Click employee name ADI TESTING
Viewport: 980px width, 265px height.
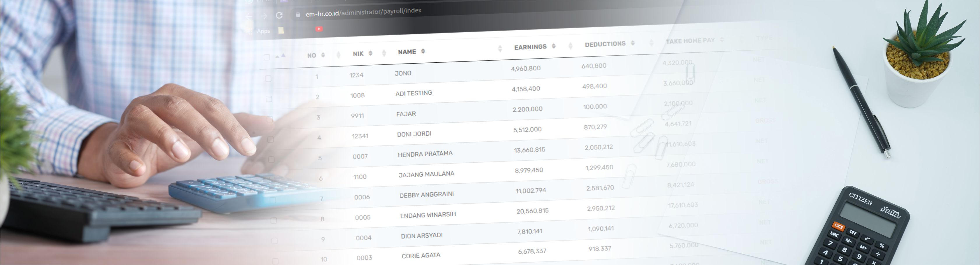(x=414, y=93)
